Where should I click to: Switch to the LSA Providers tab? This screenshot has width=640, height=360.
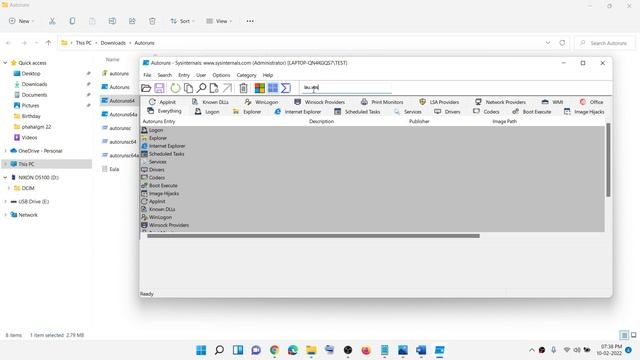point(439,102)
